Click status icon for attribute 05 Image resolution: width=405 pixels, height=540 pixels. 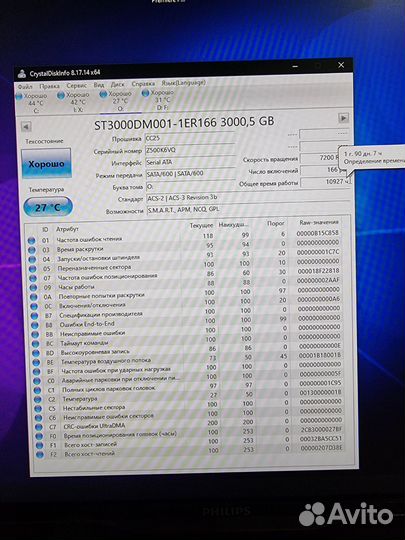pos(32,269)
